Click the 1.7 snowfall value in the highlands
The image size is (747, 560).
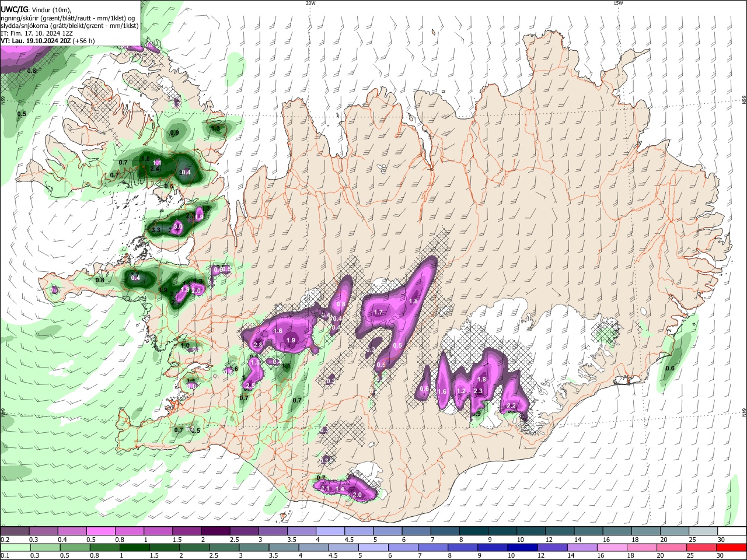378,313
